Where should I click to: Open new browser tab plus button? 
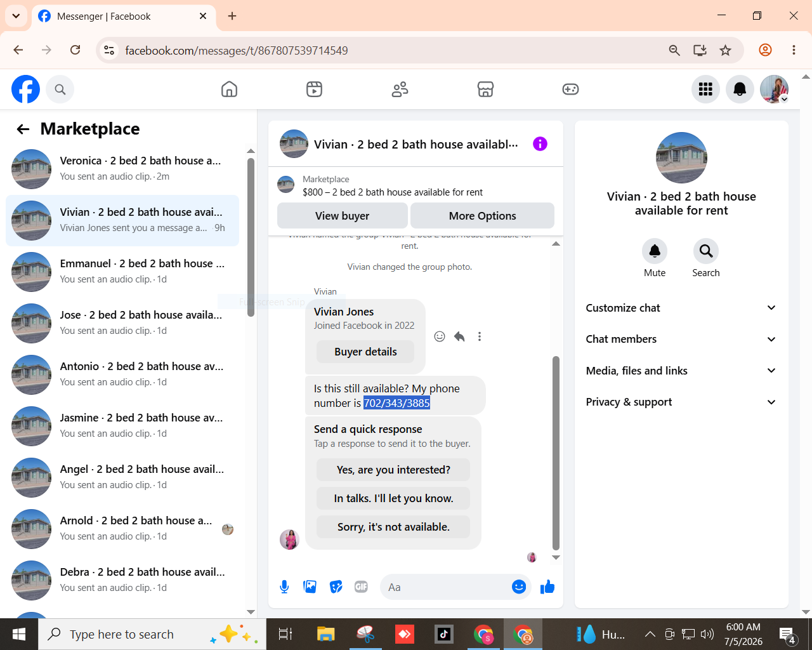click(x=232, y=16)
